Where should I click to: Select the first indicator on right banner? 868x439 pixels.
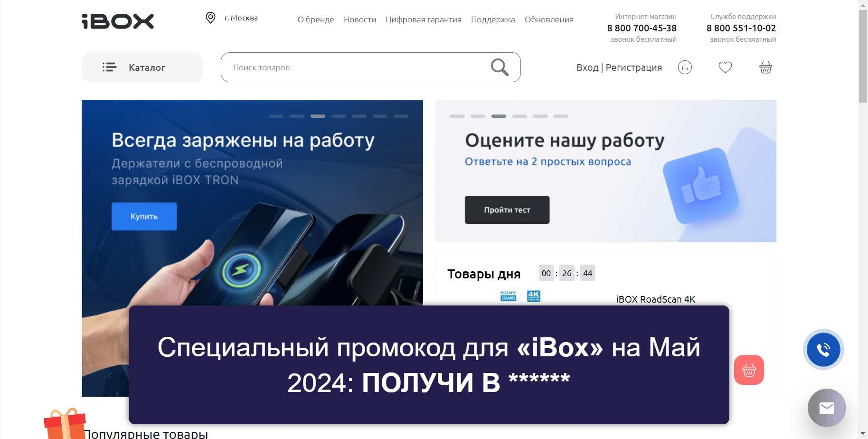coord(457,116)
